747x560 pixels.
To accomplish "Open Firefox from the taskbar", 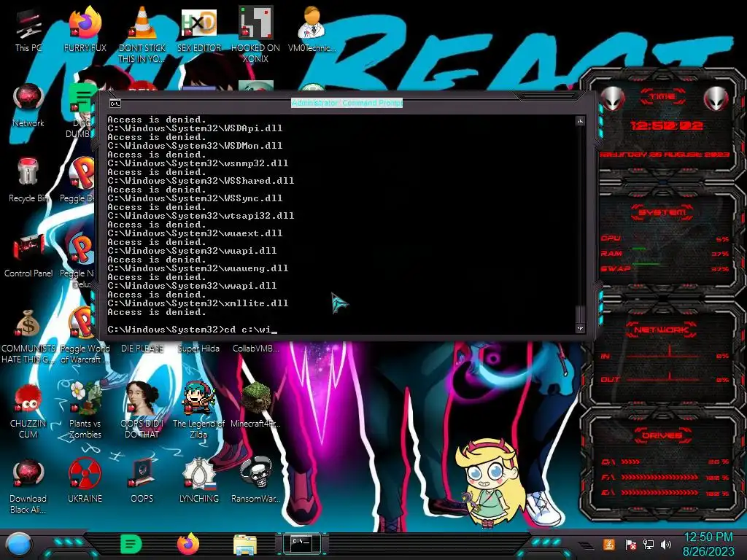I will point(188,544).
